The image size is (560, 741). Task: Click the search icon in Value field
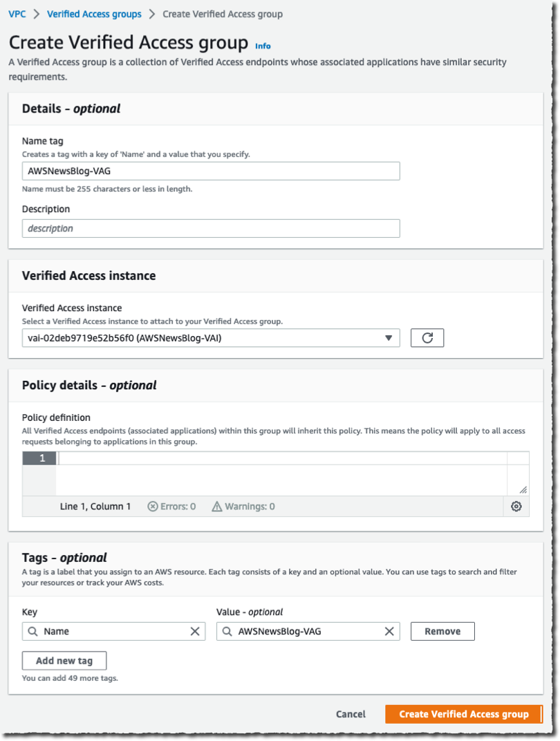pyautogui.click(x=227, y=631)
